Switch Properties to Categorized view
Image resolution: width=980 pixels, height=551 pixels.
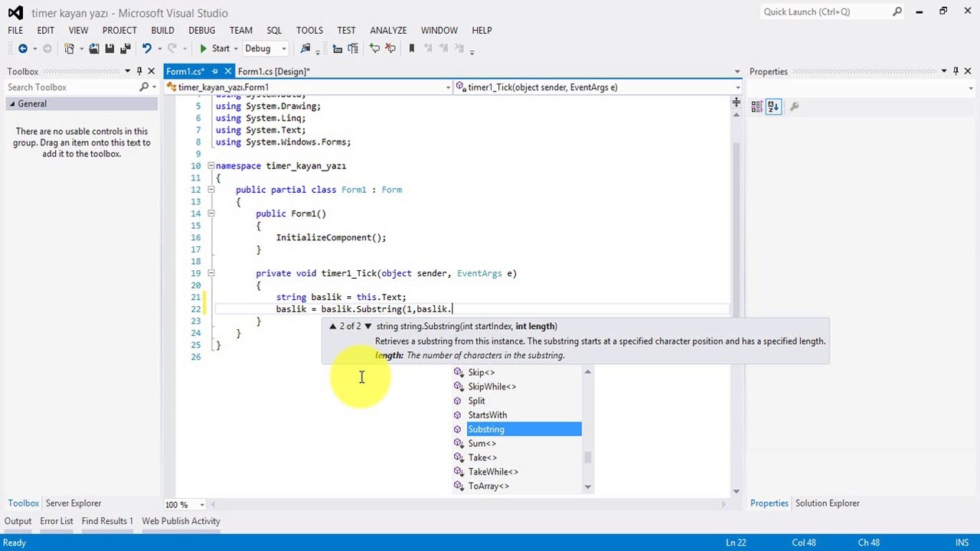pos(757,107)
